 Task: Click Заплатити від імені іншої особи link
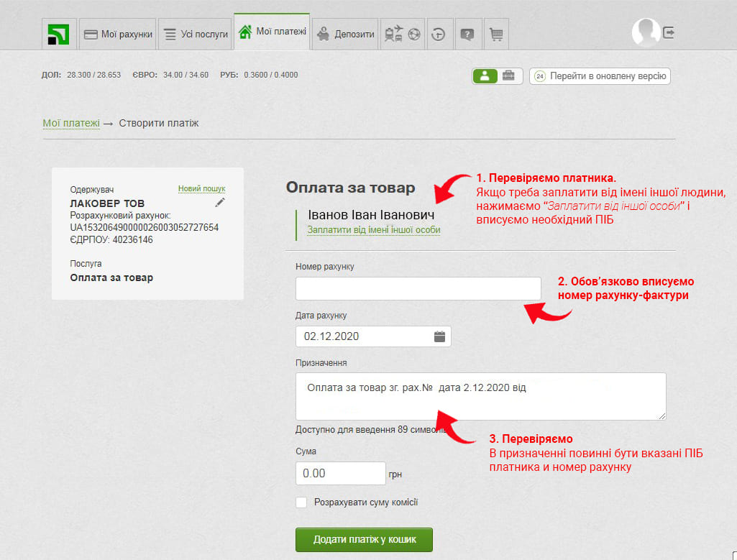coord(373,230)
